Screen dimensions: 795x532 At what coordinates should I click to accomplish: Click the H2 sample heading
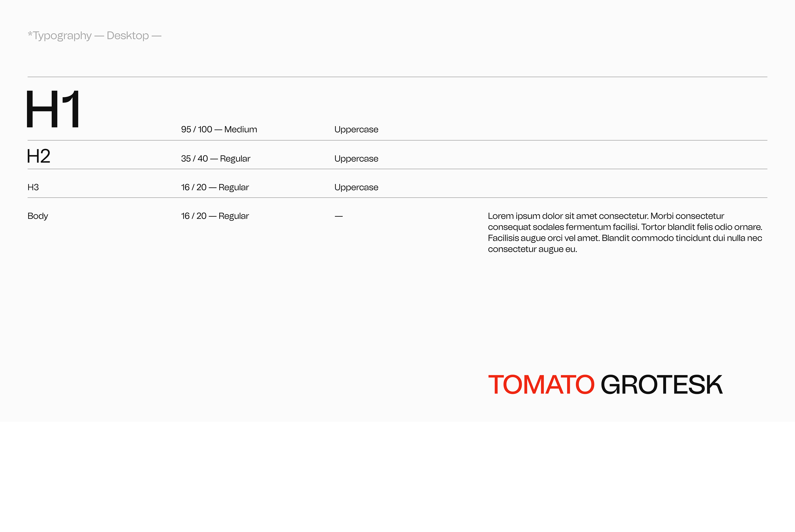[39, 157]
